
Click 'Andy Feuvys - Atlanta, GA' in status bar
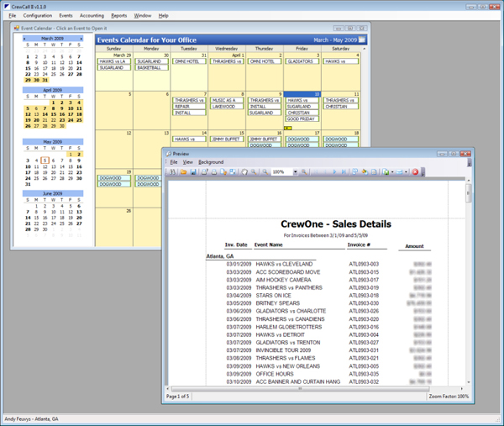32,419
